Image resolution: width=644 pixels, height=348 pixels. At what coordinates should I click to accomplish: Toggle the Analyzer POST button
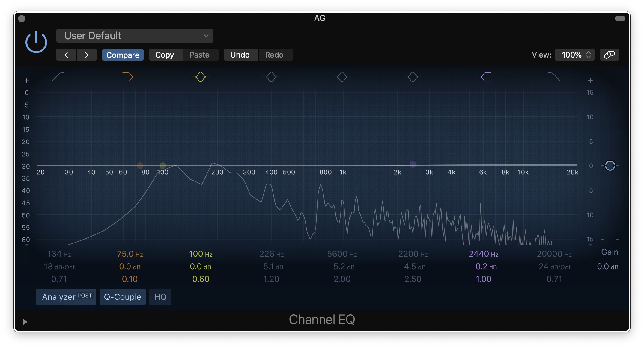[x=66, y=297]
